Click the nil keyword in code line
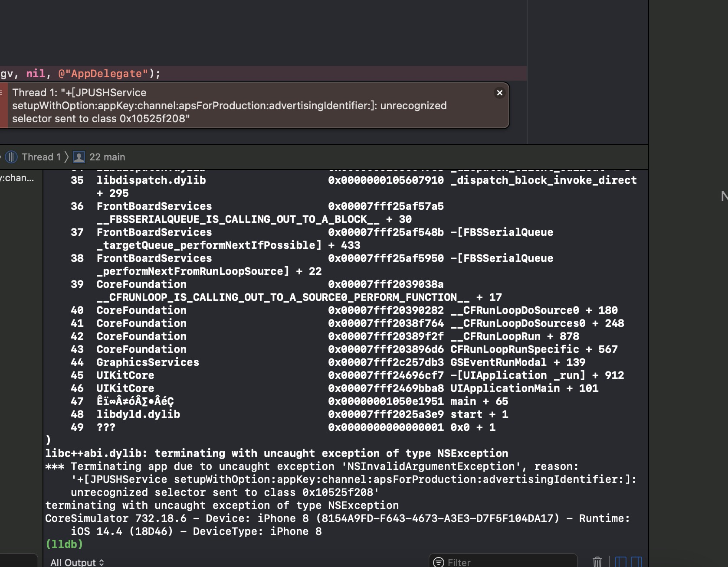Image resolution: width=728 pixels, height=567 pixels. [x=36, y=74]
